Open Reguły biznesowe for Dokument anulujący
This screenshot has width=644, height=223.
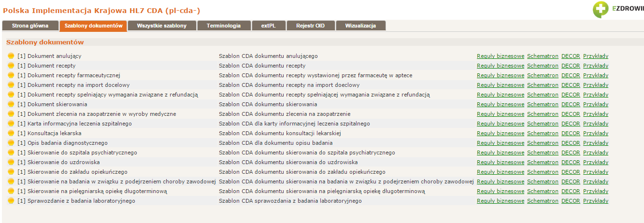pyautogui.click(x=501, y=56)
